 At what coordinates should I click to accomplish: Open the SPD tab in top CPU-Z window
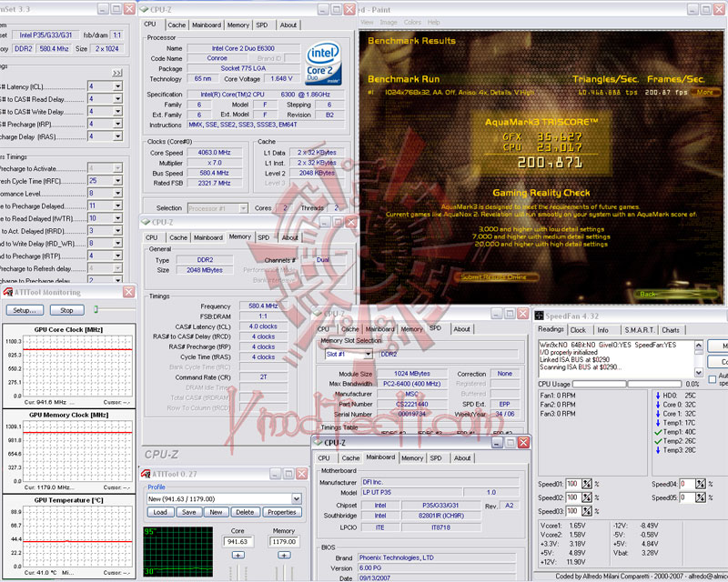(262, 25)
